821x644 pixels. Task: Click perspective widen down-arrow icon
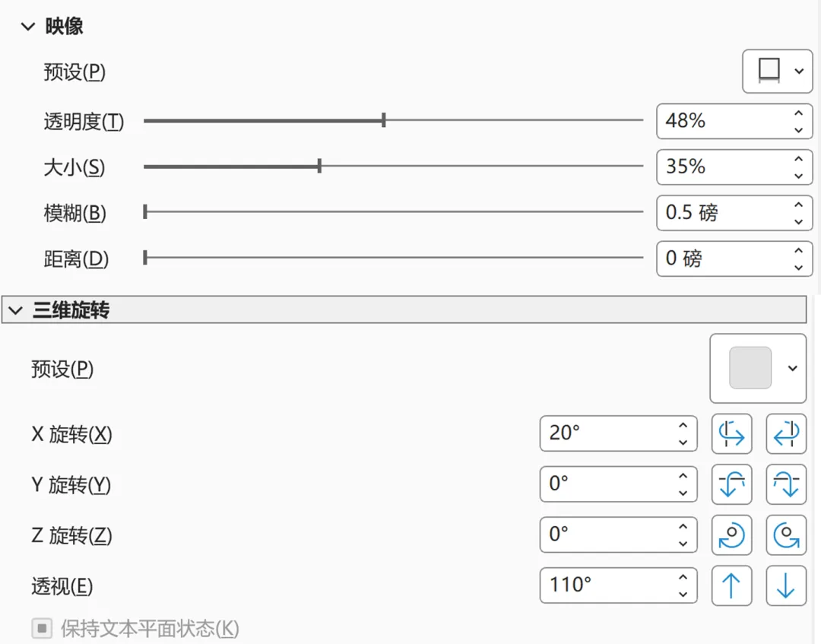point(785,586)
